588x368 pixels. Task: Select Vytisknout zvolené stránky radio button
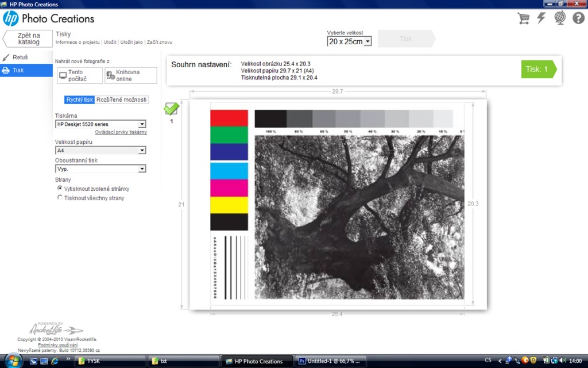coord(60,189)
